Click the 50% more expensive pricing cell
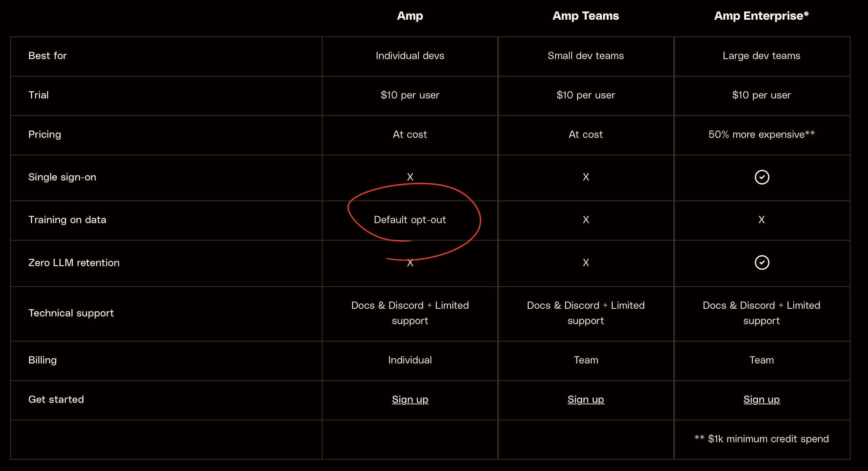Image resolution: width=868 pixels, height=471 pixels. click(x=761, y=135)
